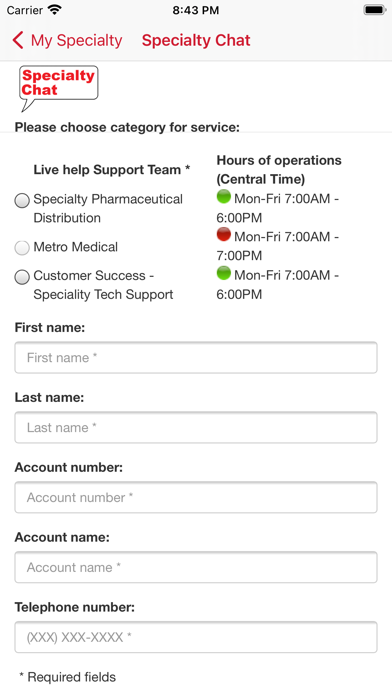Tap the Specialty Chat speech bubble logo

tap(58, 88)
